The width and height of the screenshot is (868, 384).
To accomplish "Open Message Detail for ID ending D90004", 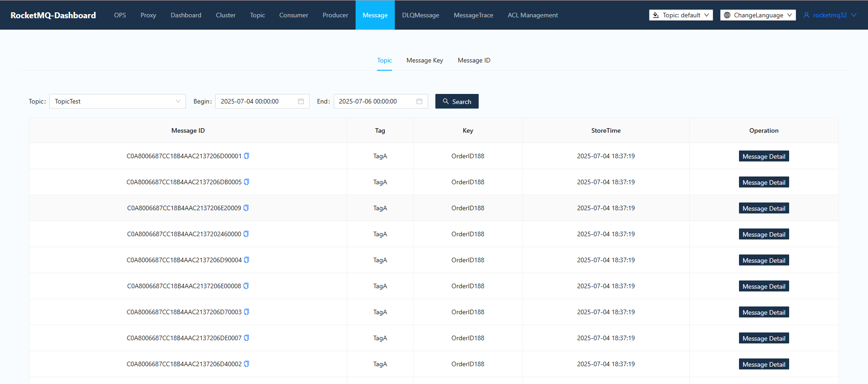I will tap(764, 260).
